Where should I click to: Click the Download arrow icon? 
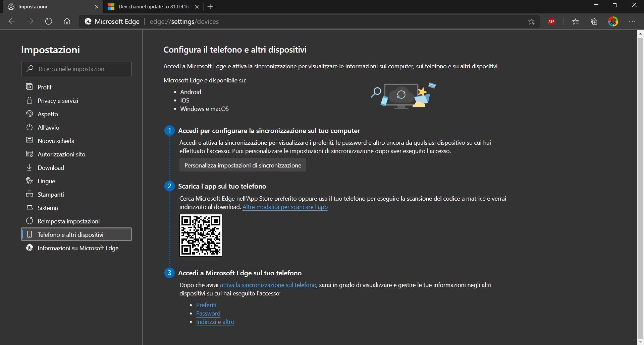point(30,167)
